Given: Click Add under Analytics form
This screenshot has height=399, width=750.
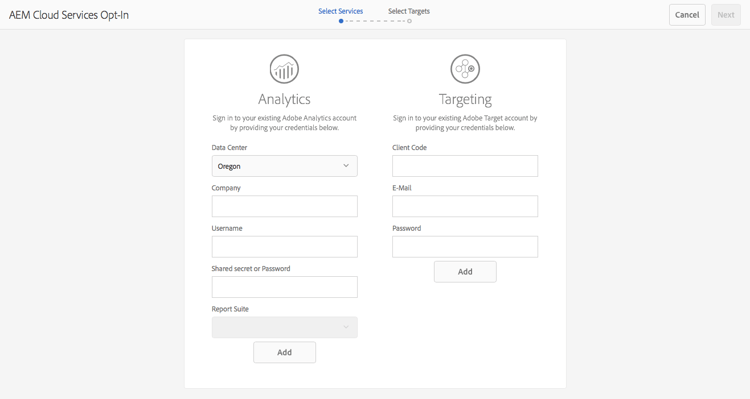Looking at the screenshot, I should click(x=285, y=352).
